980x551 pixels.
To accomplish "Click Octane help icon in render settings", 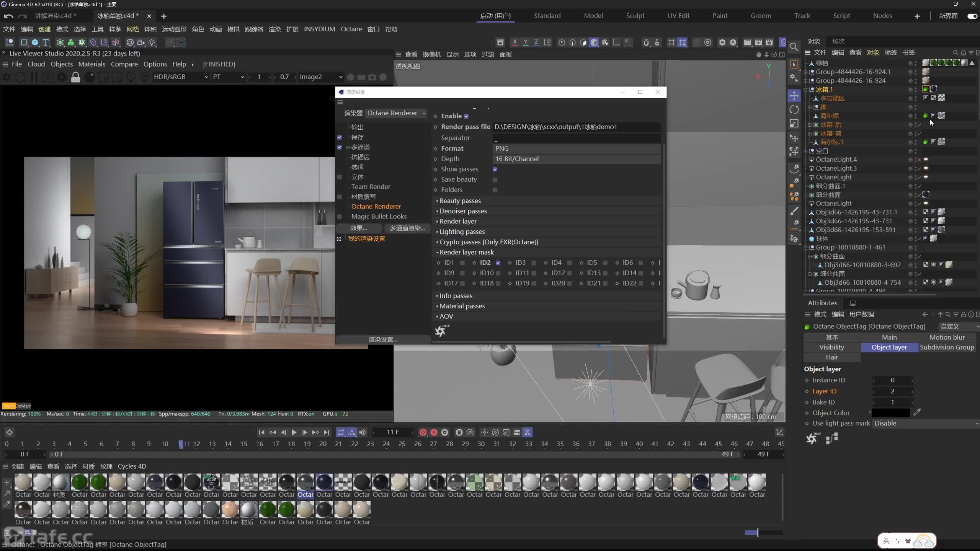I will point(441,331).
